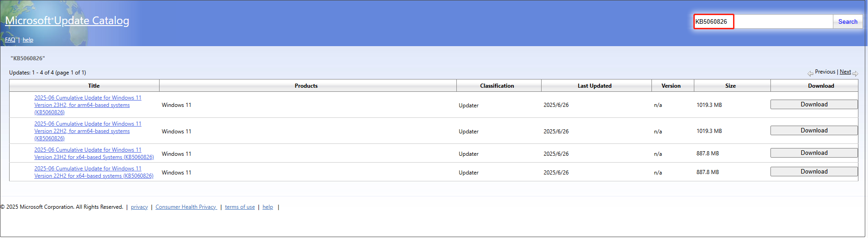Open the privacy link in footer
This screenshot has width=868, height=238.
point(139,207)
